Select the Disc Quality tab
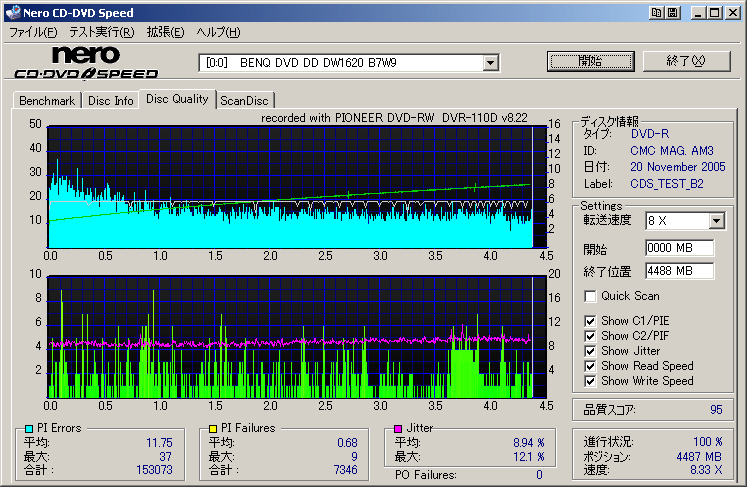Viewport: 747px width, 487px height. pyautogui.click(x=177, y=99)
